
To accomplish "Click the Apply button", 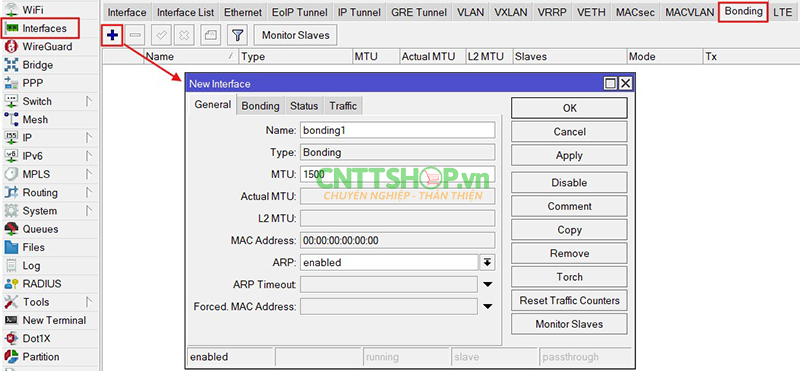I will tap(569, 156).
